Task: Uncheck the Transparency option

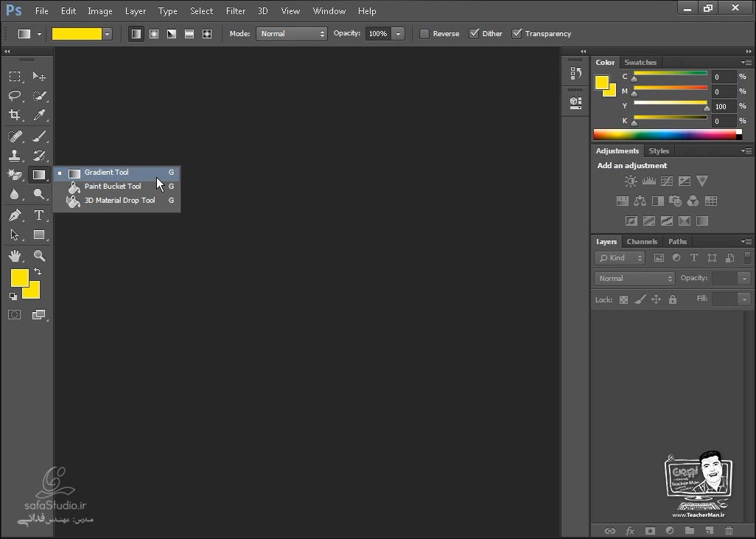Action: 517,33
